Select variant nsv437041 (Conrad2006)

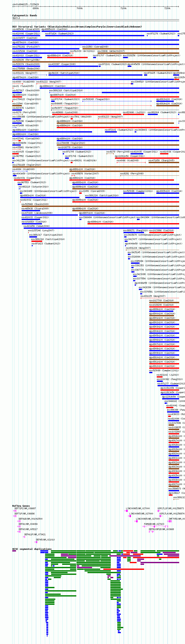26,139
